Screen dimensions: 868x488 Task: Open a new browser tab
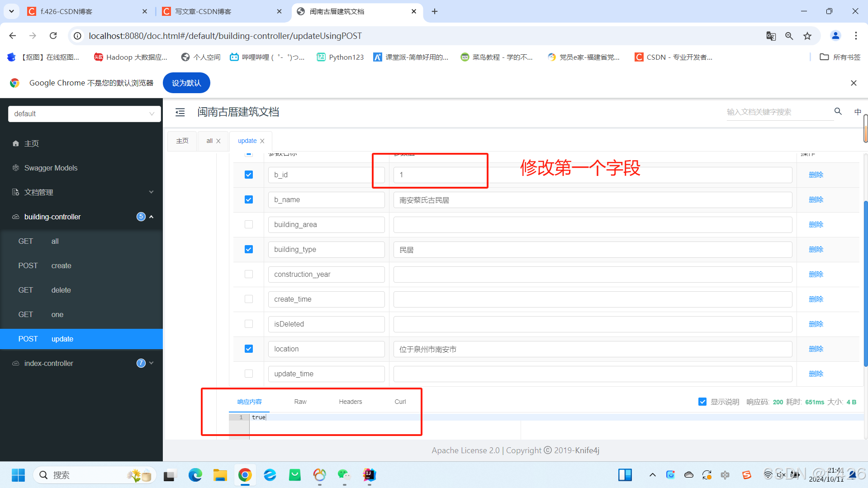tap(435, 11)
